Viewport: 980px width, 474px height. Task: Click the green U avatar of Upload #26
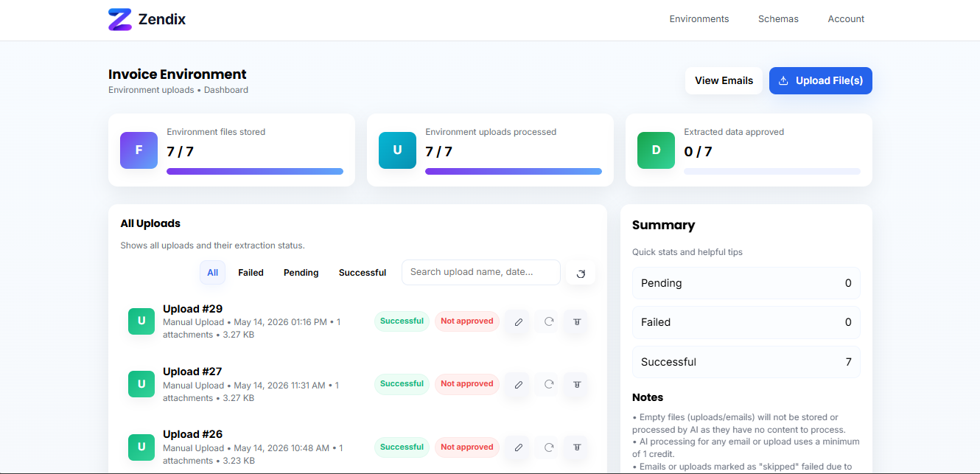click(141, 447)
